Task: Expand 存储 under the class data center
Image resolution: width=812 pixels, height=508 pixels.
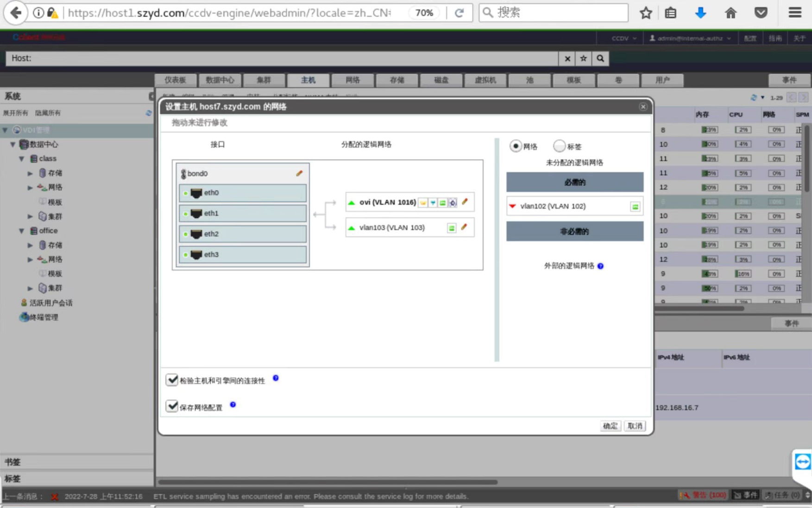Action: tap(30, 173)
